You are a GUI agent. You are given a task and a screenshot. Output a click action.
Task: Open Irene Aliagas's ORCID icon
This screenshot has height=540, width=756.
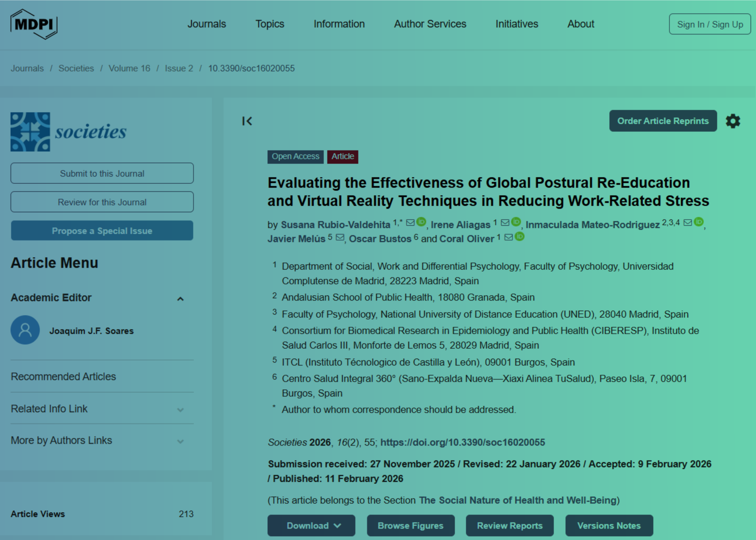coord(516,222)
